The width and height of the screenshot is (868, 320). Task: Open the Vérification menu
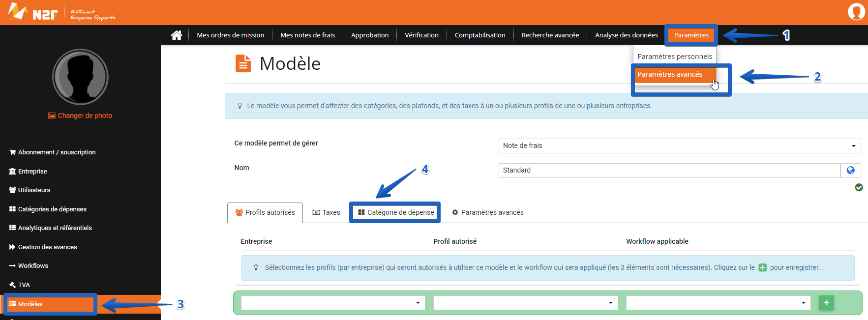click(421, 35)
